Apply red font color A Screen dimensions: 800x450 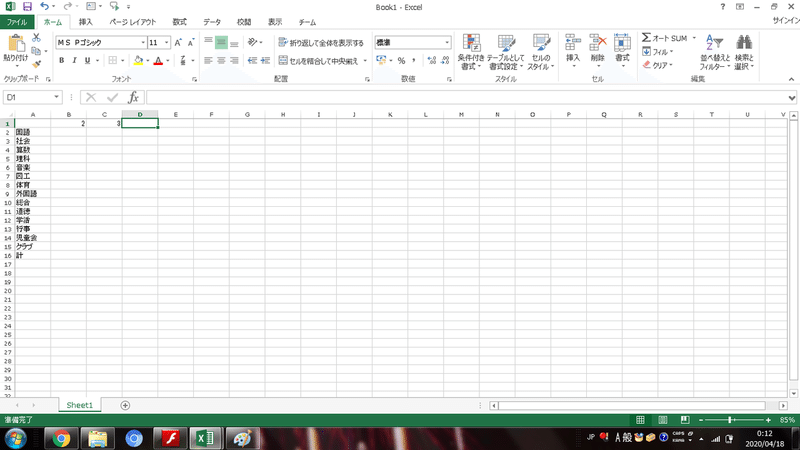tap(158, 60)
